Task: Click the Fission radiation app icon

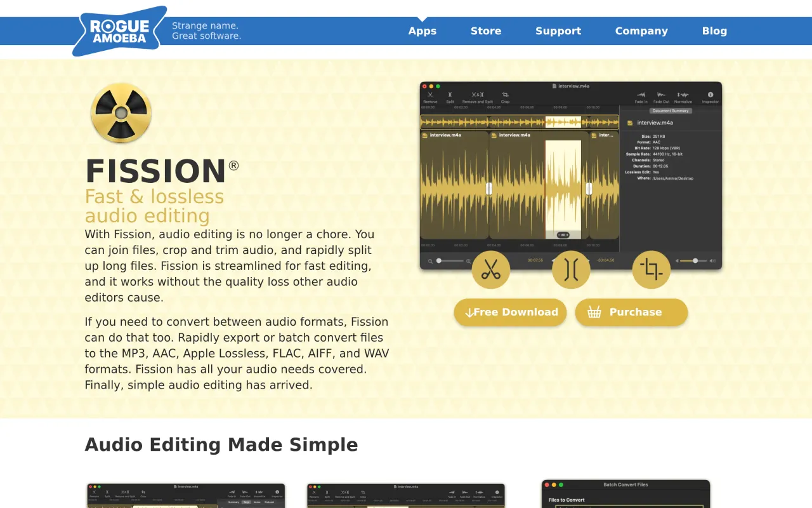Action: coord(121,112)
